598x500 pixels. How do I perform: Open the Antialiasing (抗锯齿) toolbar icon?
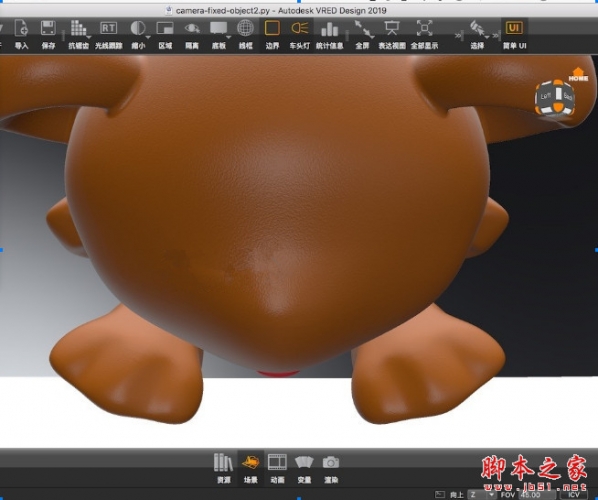tap(78, 29)
